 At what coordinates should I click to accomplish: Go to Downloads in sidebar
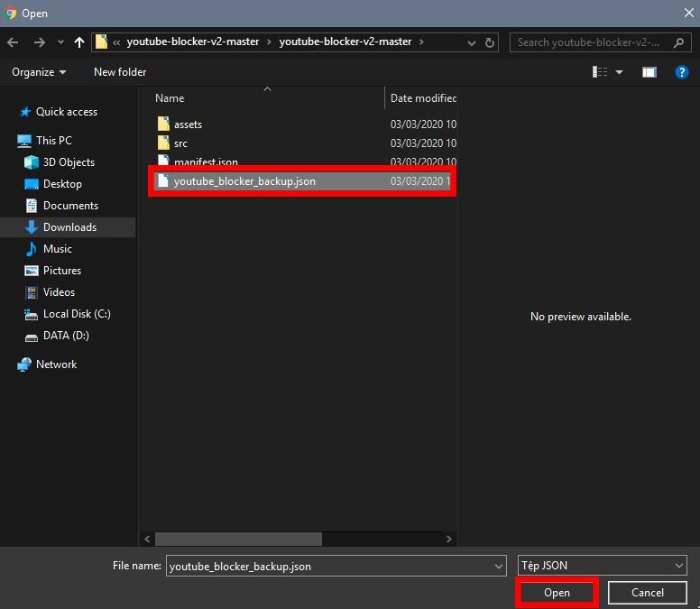pos(69,227)
